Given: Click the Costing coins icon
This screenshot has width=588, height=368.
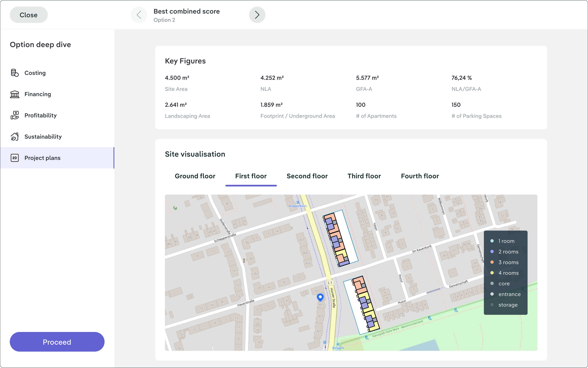Looking at the screenshot, I should 15,73.
